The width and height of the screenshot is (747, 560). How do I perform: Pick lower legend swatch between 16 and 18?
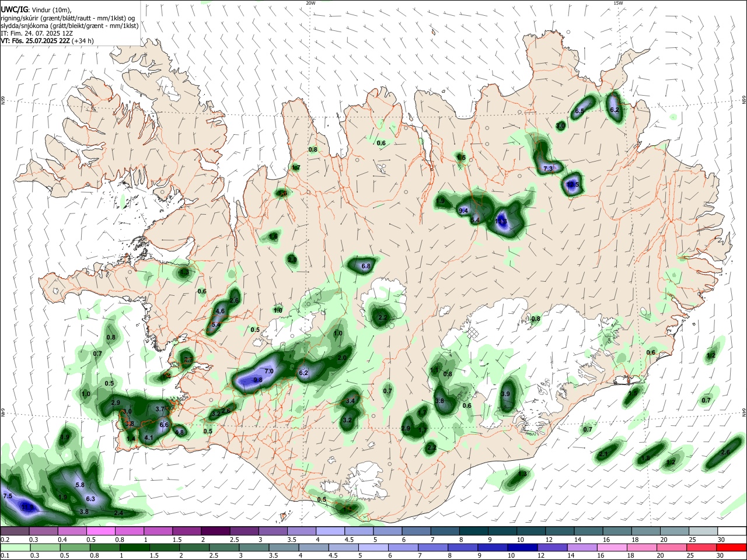coord(613,547)
